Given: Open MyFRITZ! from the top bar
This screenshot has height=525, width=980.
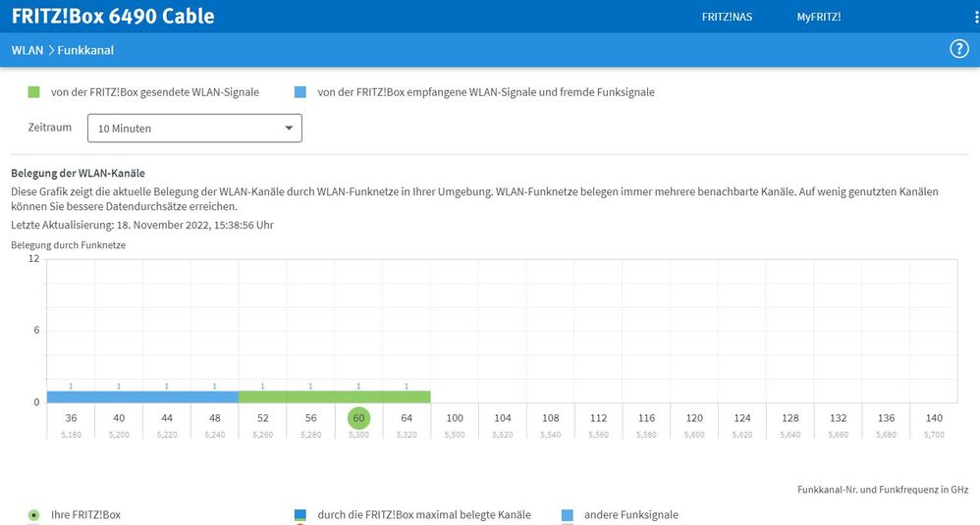Looking at the screenshot, I should [819, 17].
